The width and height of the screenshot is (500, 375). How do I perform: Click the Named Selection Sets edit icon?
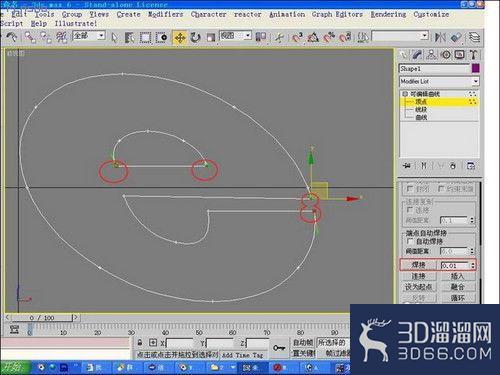tap(363, 37)
